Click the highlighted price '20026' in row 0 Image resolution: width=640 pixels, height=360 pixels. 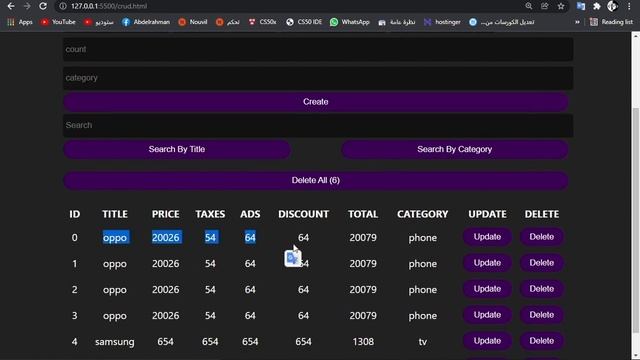click(x=165, y=238)
